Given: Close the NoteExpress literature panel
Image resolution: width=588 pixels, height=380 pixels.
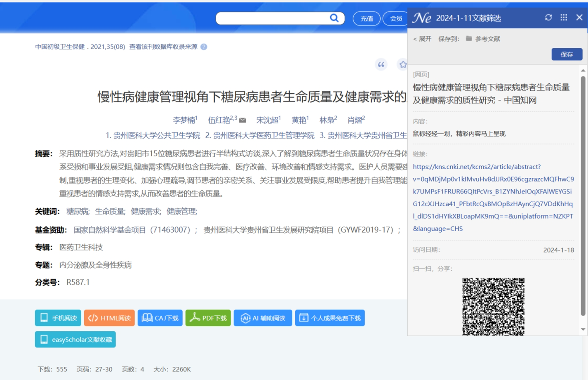Looking at the screenshot, I should (579, 17).
